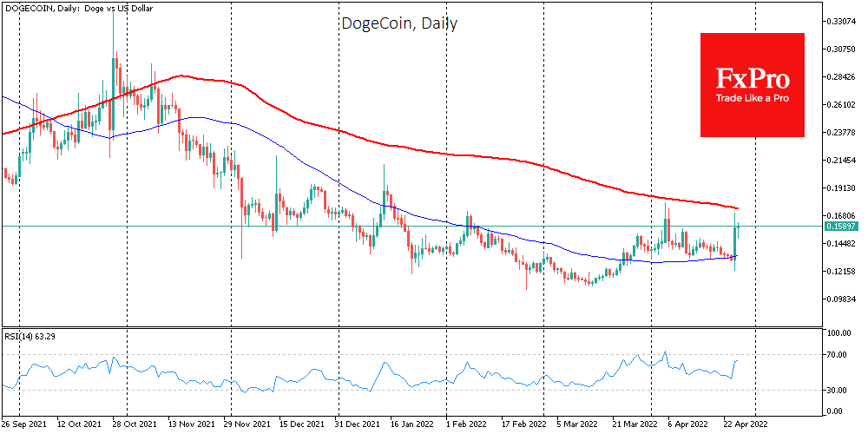Click the 29 Nov 2021 date marker

pyautogui.click(x=244, y=426)
